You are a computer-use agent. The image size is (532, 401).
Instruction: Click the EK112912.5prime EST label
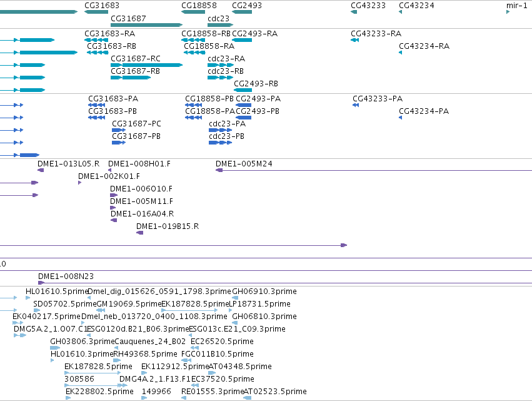tap(175, 367)
